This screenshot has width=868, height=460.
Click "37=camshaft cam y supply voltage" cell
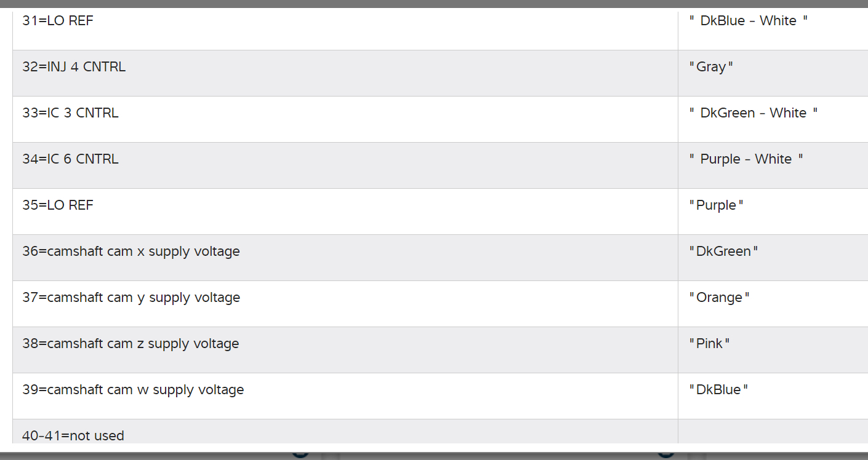(131, 298)
